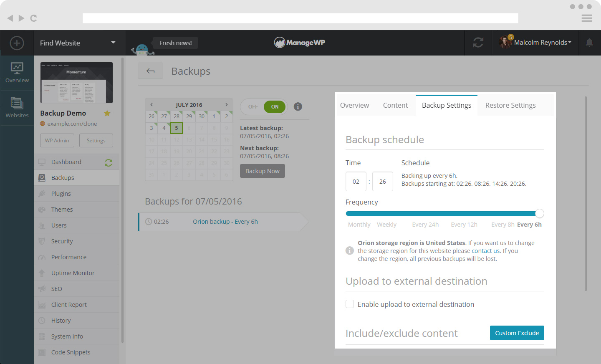Click the Custom Exclude button
This screenshot has width=601, height=364.
(517, 333)
